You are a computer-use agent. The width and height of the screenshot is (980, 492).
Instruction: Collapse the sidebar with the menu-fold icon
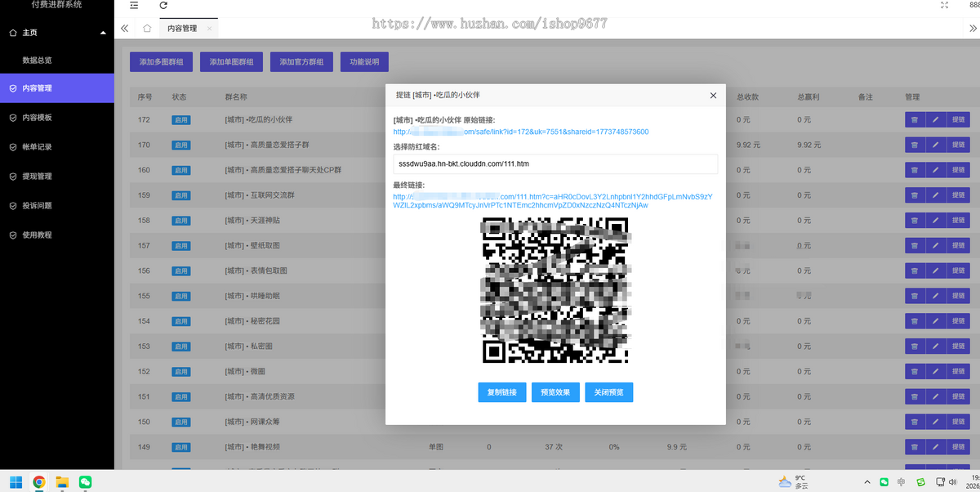(134, 5)
